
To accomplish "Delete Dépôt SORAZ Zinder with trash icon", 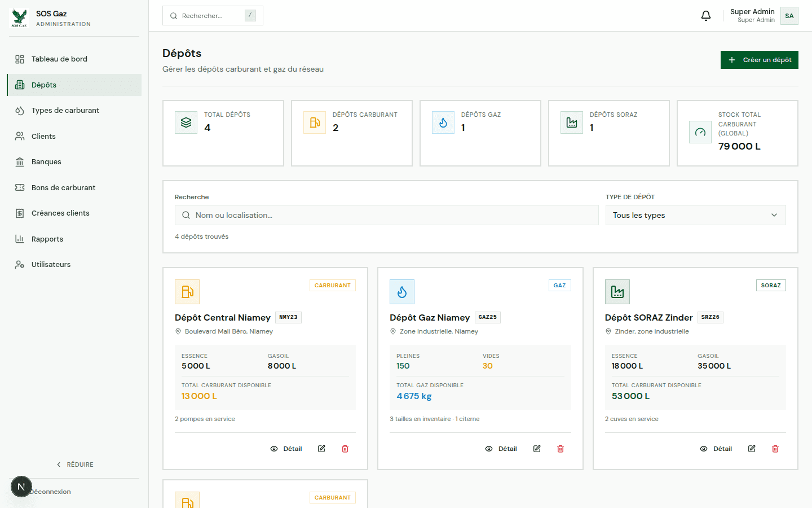I will point(775,449).
